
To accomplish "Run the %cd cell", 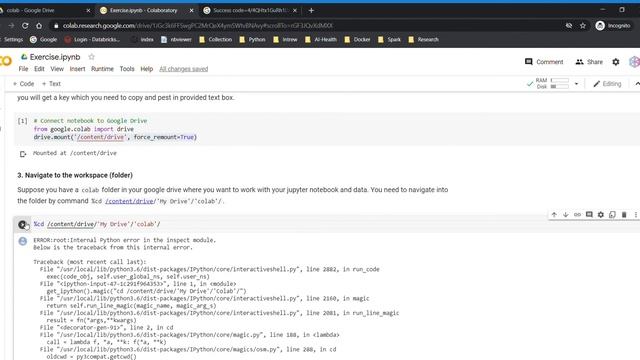I will (x=22, y=224).
